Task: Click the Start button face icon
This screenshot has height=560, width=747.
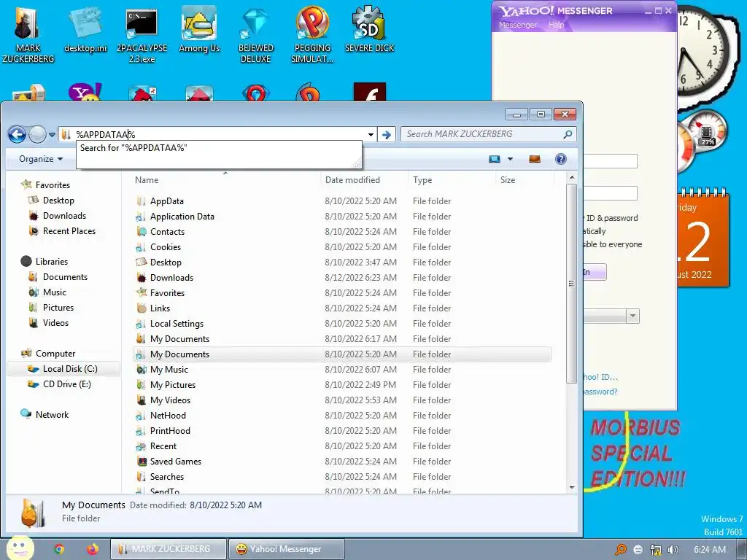Action: 19,548
